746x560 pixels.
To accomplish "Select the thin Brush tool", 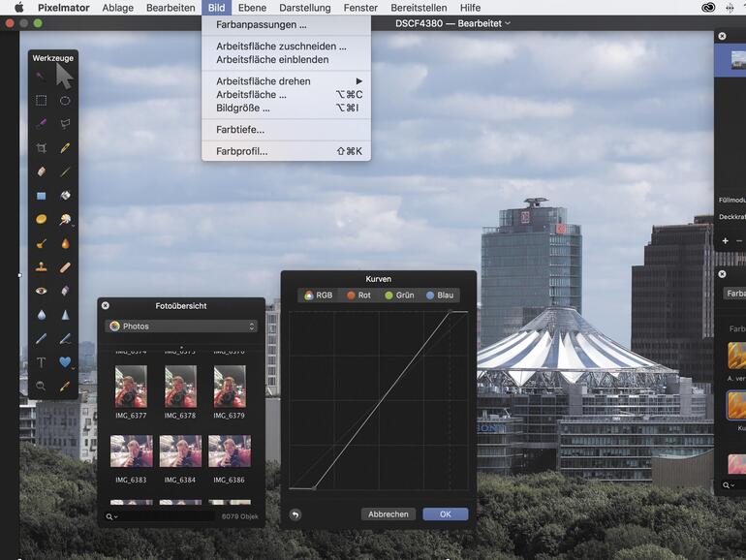I will click(x=65, y=171).
